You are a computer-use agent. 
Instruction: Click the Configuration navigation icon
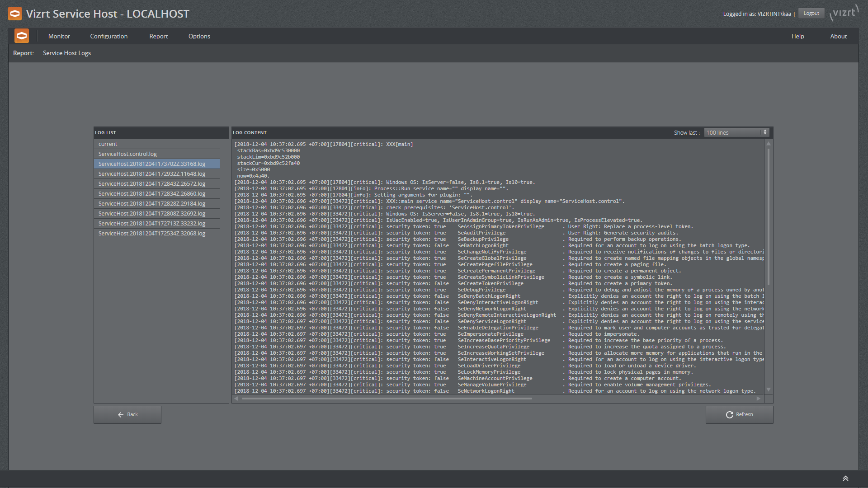(x=108, y=36)
